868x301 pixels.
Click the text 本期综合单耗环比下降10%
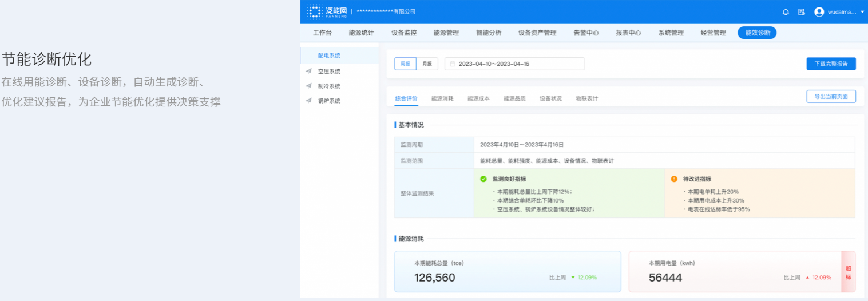(530, 200)
